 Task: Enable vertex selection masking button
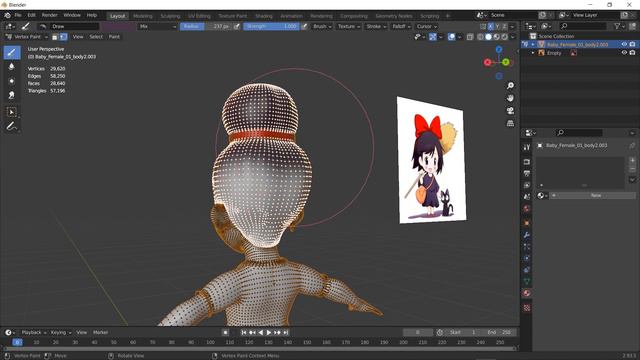(63, 37)
